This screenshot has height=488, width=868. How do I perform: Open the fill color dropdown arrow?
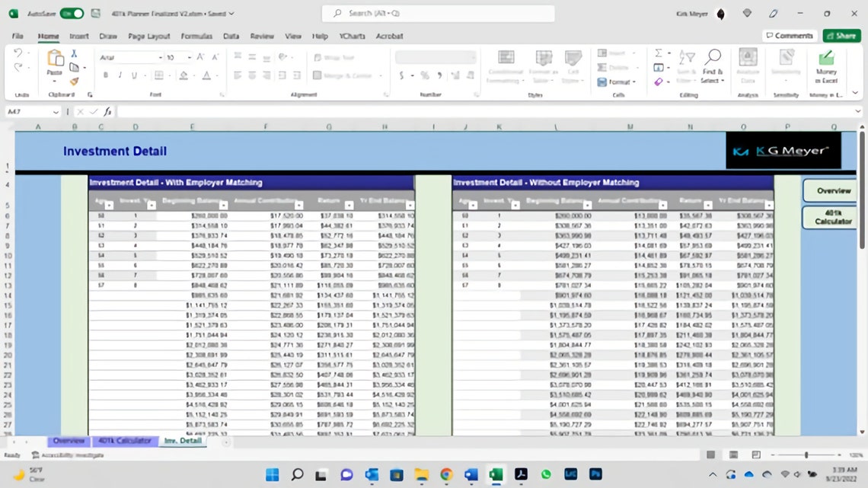point(194,75)
